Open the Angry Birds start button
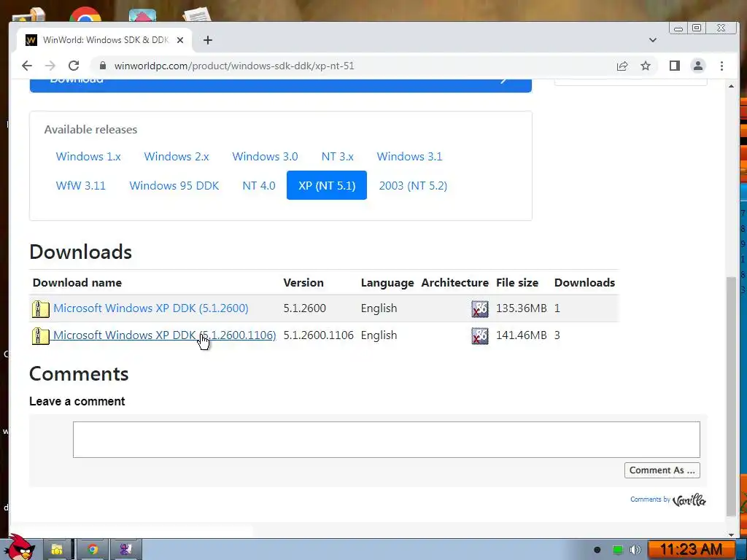 click(20, 548)
